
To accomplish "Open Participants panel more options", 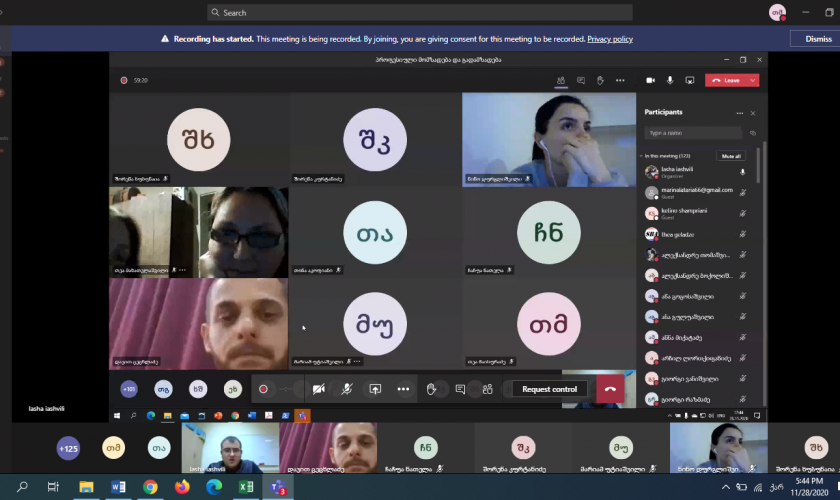I will point(740,113).
